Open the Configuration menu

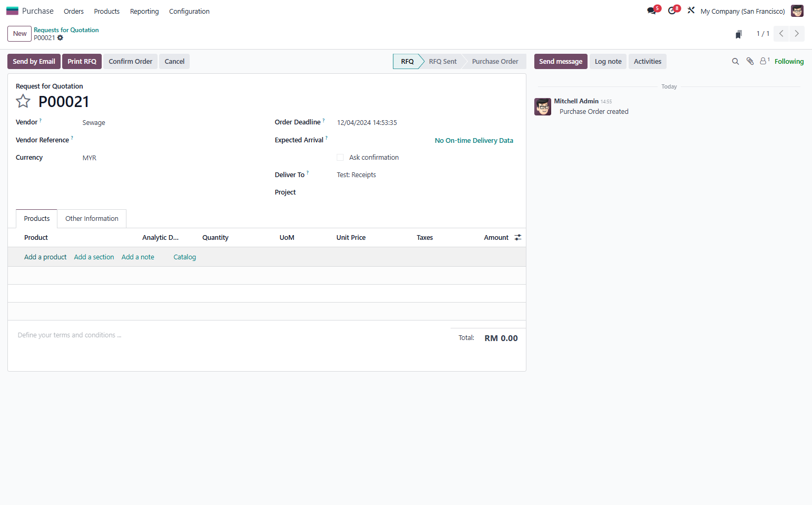(x=189, y=11)
